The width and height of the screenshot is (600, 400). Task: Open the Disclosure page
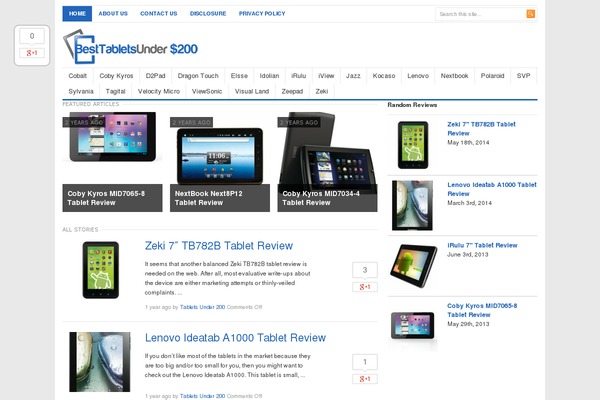coord(208,13)
